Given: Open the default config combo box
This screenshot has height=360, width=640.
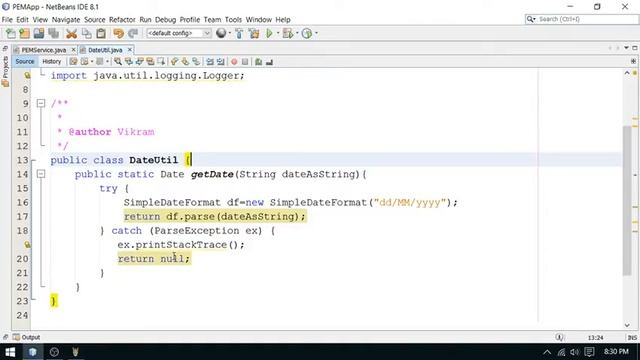Looking at the screenshot, I should click(179, 33).
